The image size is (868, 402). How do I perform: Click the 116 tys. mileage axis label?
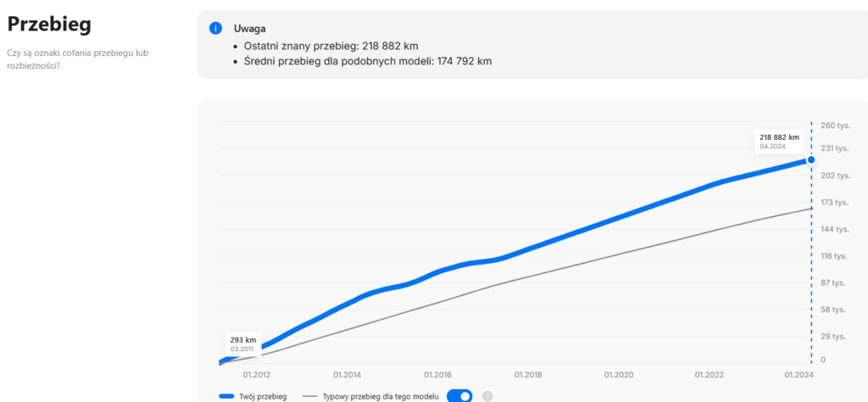click(x=835, y=256)
